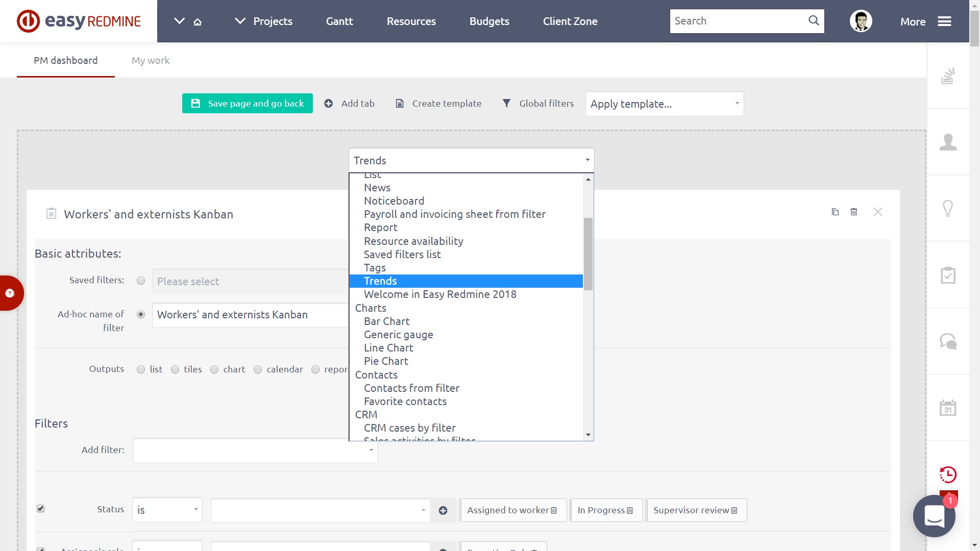This screenshot has height=551, width=980.
Task: Click Save page and go back button
Action: click(248, 104)
